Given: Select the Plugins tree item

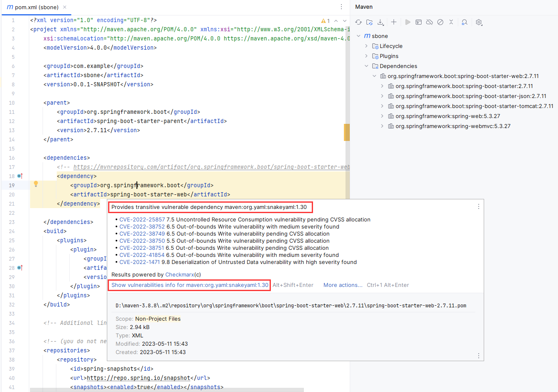Looking at the screenshot, I should coord(389,56).
